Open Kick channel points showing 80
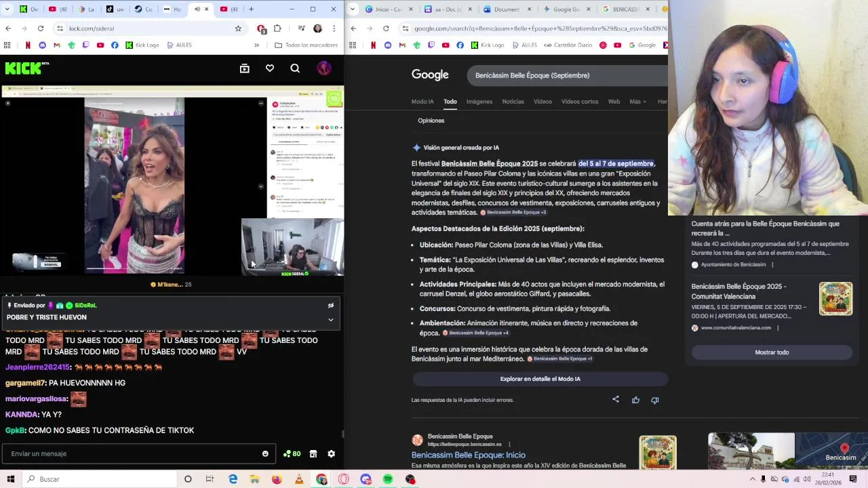The height and width of the screenshot is (488, 868). pyautogui.click(x=292, y=453)
